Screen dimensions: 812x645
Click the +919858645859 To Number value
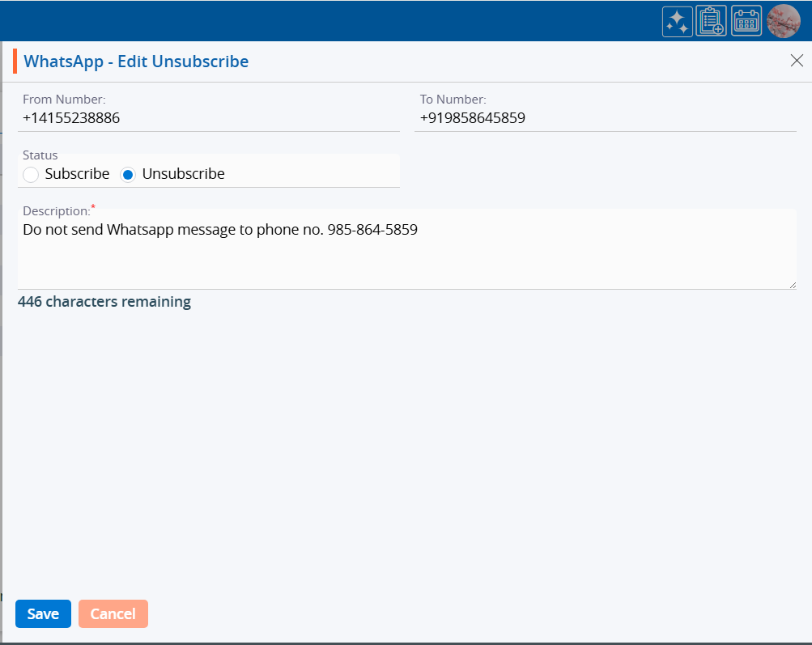tap(472, 118)
